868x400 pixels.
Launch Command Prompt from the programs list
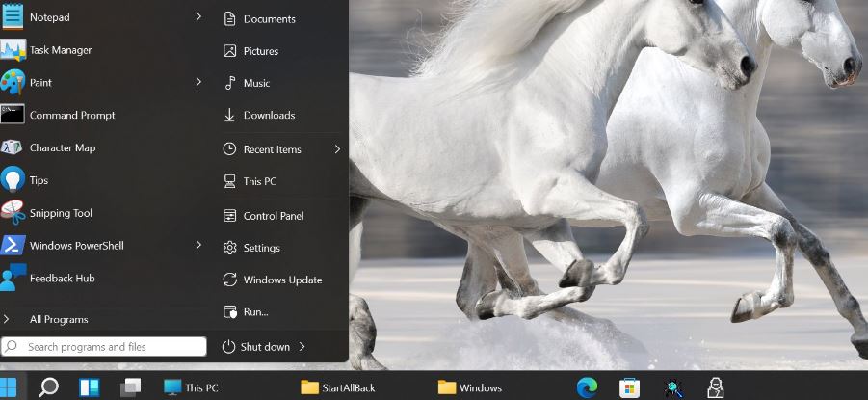click(x=71, y=115)
